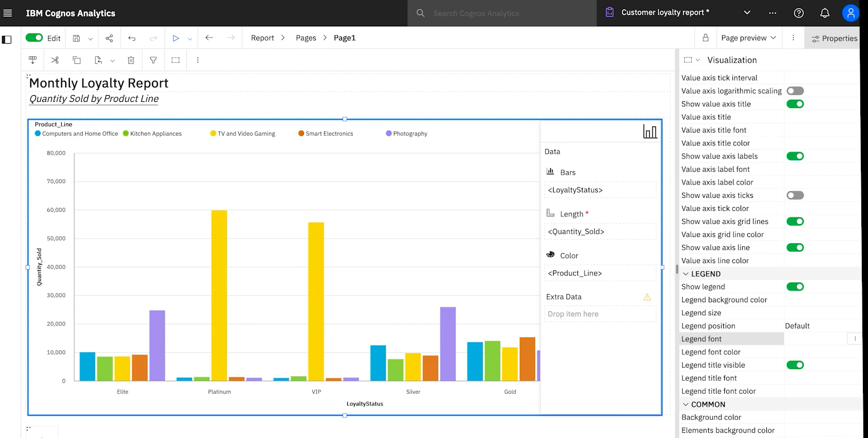868x438 pixels.
Task: Click Report breadcrumb
Action: click(x=262, y=38)
